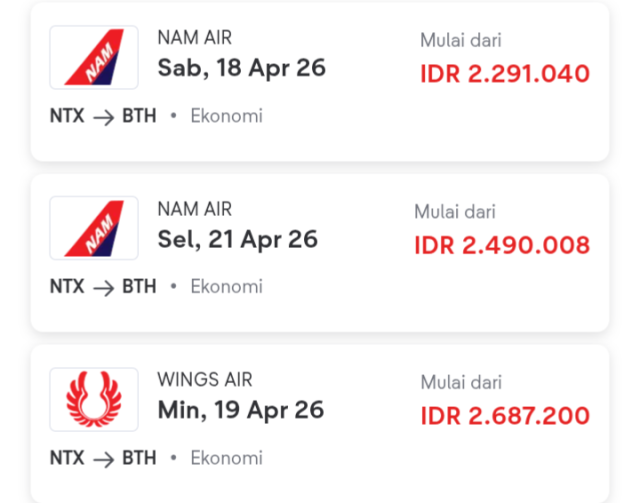The width and height of the screenshot is (640, 503).
Task: Click NTX origin in the 18 Apr card
Action: [67, 116]
